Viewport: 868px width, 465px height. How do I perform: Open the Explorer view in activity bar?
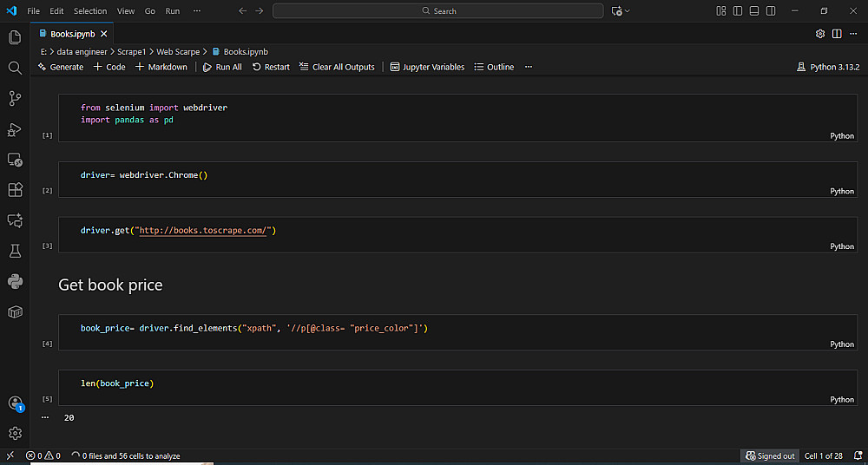15,37
